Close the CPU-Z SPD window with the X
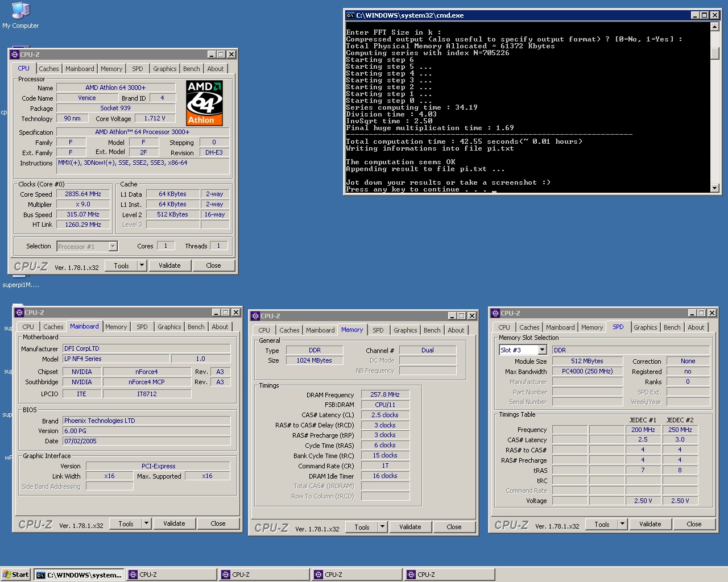This screenshot has width=728, height=582. (x=712, y=313)
